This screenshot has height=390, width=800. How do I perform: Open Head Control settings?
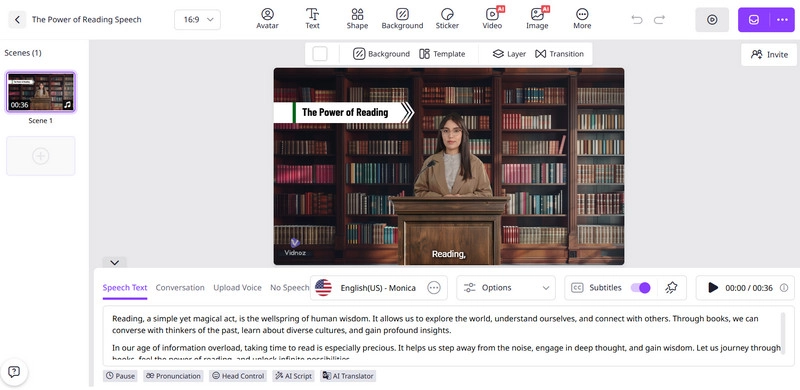pos(238,376)
